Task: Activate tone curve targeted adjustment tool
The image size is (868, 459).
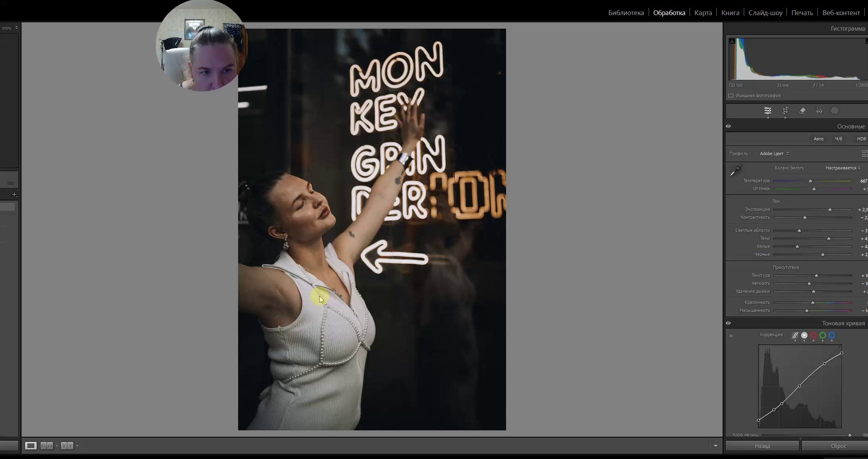Action: click(731, 336)
